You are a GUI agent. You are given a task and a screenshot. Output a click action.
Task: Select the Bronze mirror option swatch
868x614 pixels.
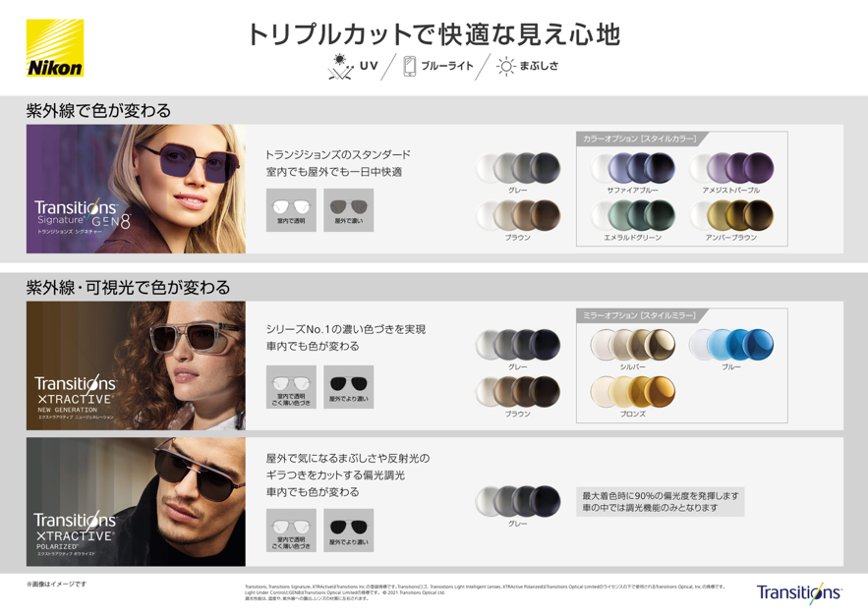point(633,397)
